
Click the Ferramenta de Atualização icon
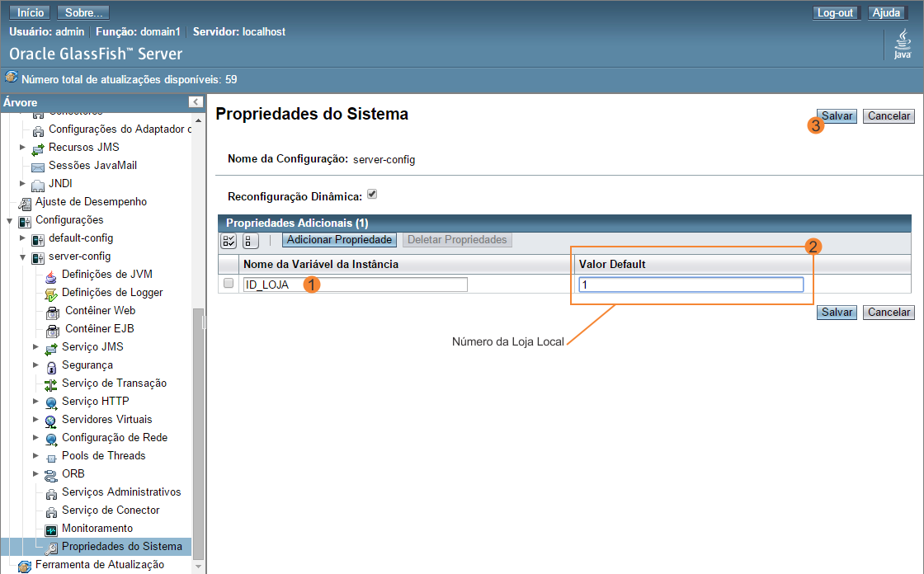click(x=25, y=565)
